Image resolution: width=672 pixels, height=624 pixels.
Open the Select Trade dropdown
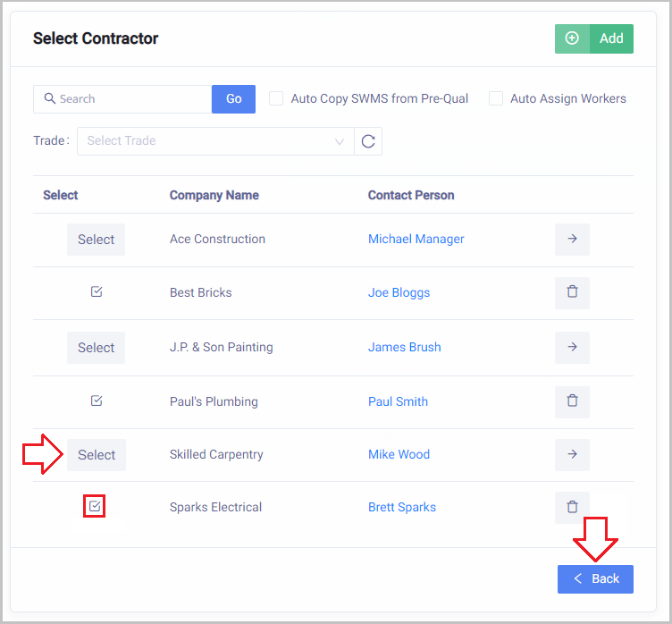tap(214, 141)
